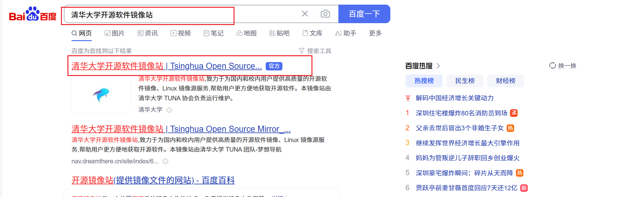Open the 文库 tab
644x197 pixels.
(x=312, y=33)
